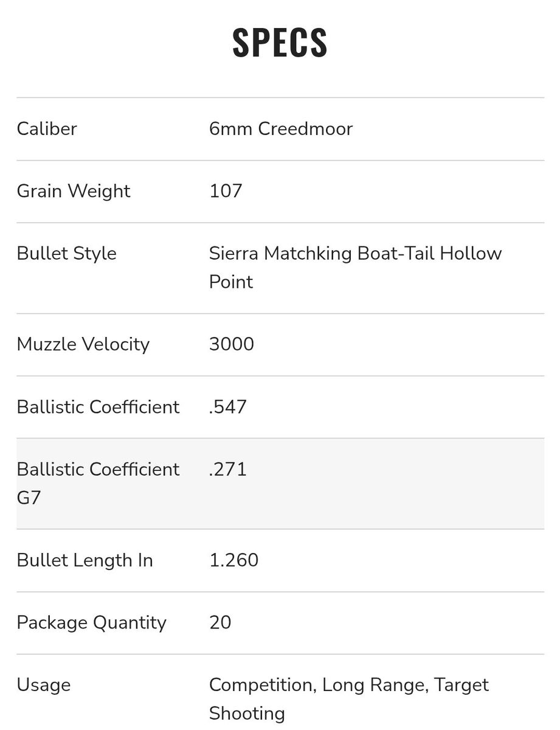This screenshot has width=560, height=730.
Task: Click the 6mm Creedmoor caliber value
Action: pyautogui.click(x=280, y=129)
